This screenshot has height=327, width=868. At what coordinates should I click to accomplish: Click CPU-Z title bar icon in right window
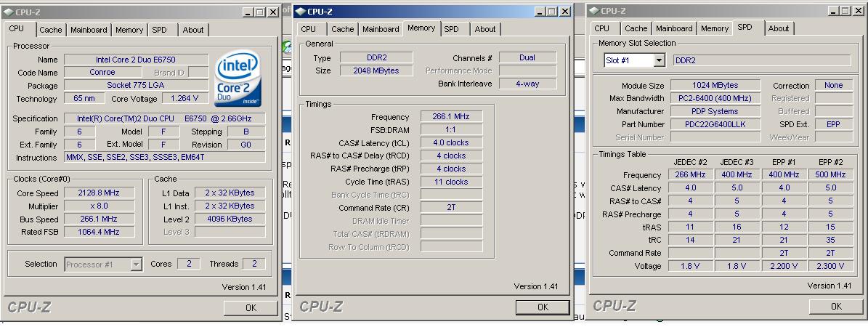593,10
